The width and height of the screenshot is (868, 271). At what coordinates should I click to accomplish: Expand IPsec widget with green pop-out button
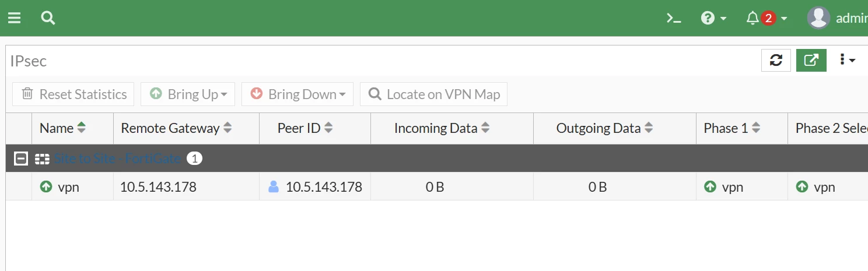tap(811, 60)
